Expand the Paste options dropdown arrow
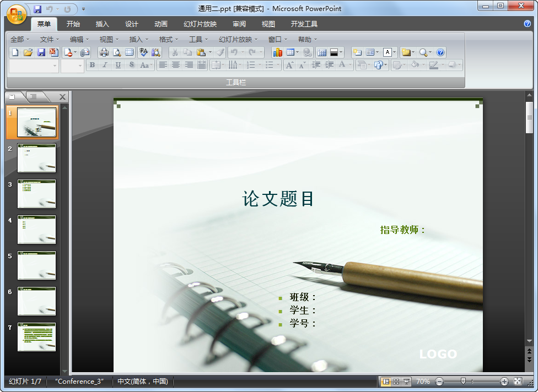 click(209, 52)
